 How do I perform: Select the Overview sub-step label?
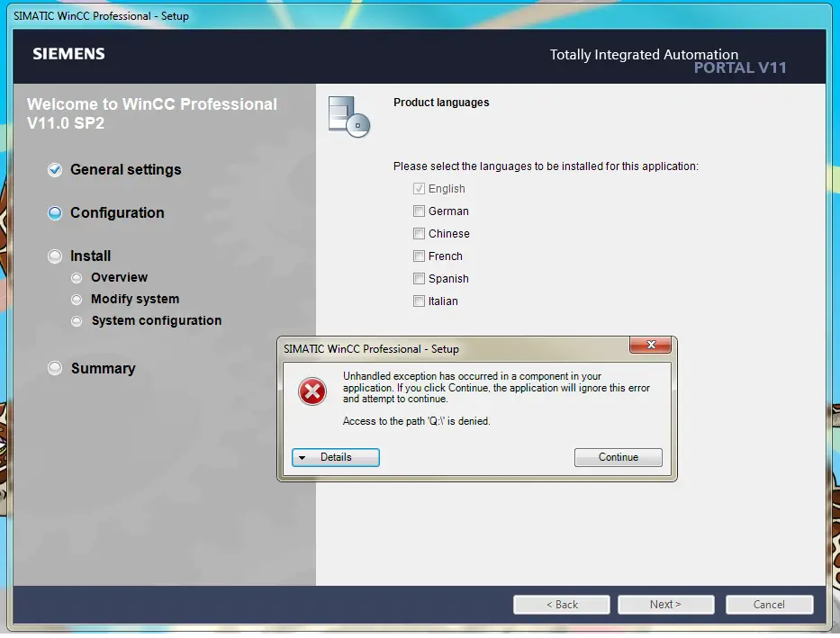pyautogui.click(x=119, y=277)
